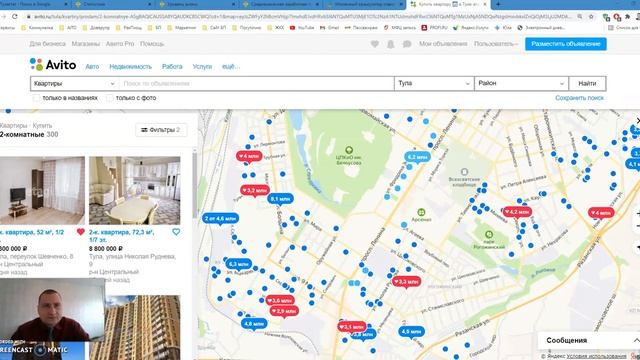Reload the page with the browser refresh icon

pos(15,16)
